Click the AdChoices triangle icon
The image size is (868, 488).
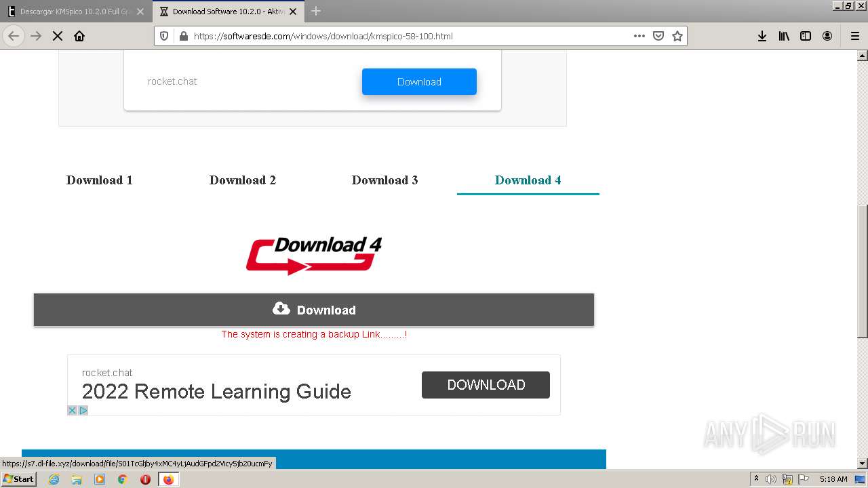tap(83, 410)
